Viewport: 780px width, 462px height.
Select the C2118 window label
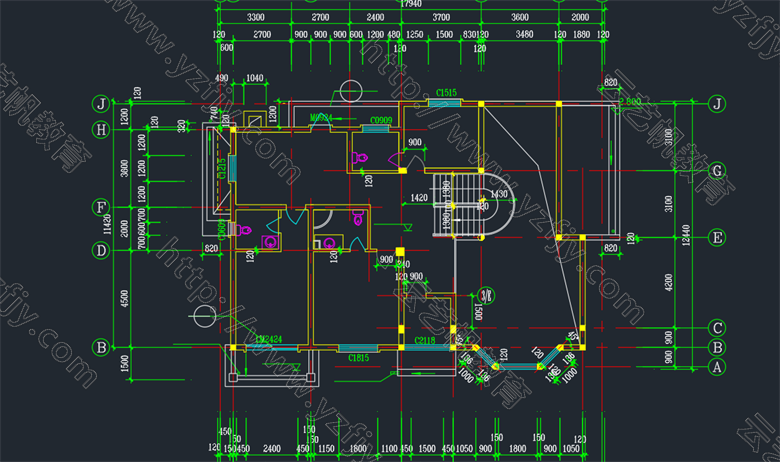[x=424, y=341]
